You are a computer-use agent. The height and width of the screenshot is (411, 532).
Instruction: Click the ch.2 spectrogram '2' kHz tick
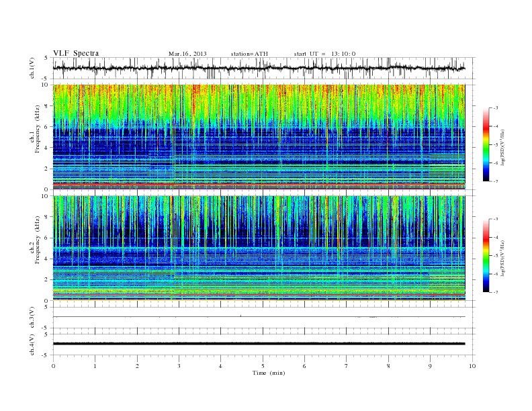tap(46, 280)
